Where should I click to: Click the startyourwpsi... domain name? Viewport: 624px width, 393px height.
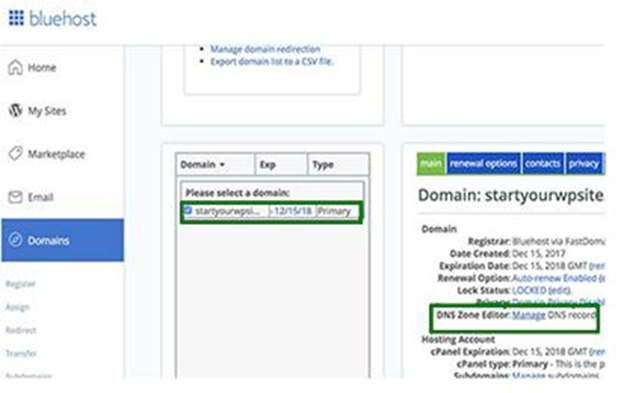(227, 211)
